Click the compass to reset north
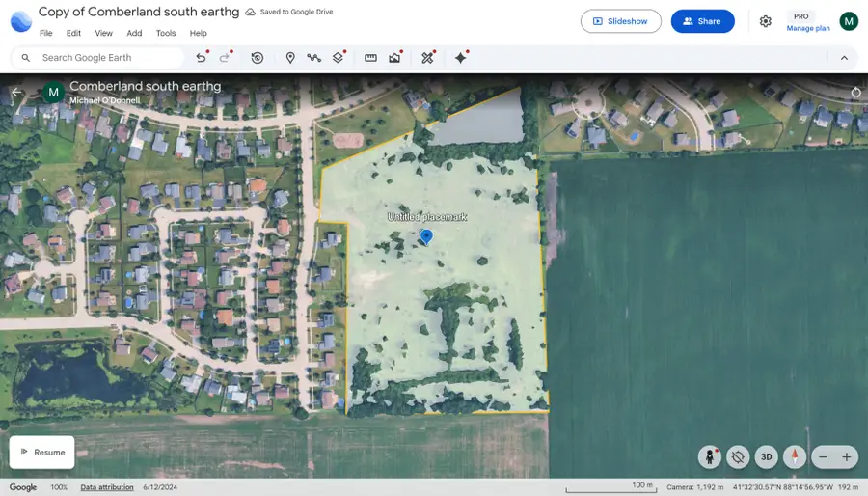The height and width of the screenshot is (496, 868). (795, 456)
